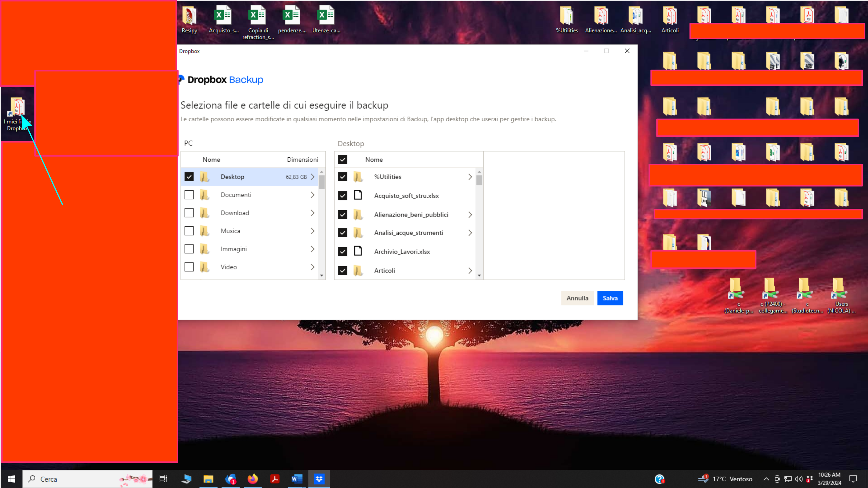Image resolution: width=868 pixels, height=488 pixels.
Task: Open the c (Daniele-p...) network shortcut
Action: (x=739, y=295)
